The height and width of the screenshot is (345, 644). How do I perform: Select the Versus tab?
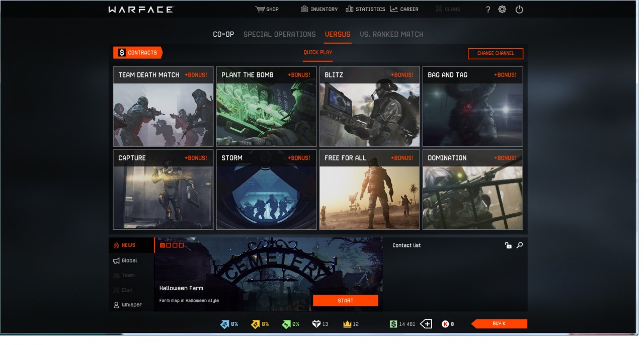click(338, 34)
